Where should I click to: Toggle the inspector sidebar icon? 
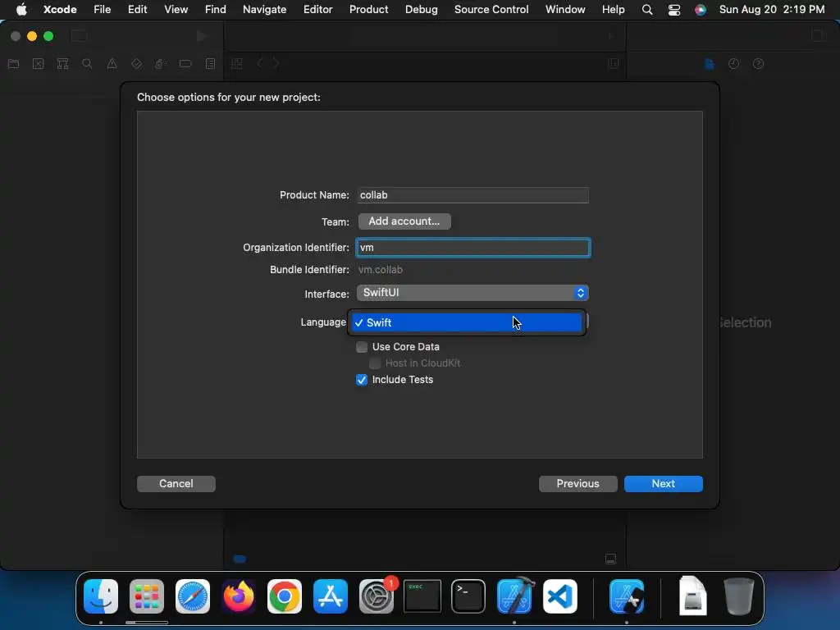[x=819, y=36]
